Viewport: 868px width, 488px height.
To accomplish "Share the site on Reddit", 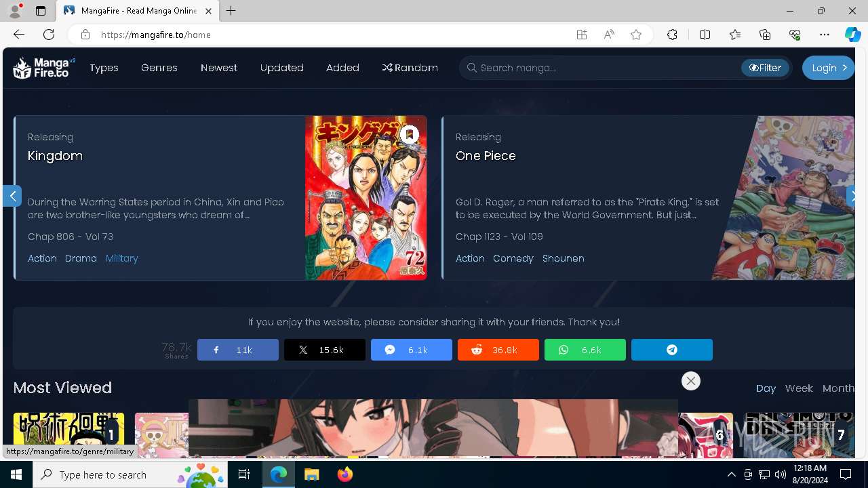I will point(498,350).
